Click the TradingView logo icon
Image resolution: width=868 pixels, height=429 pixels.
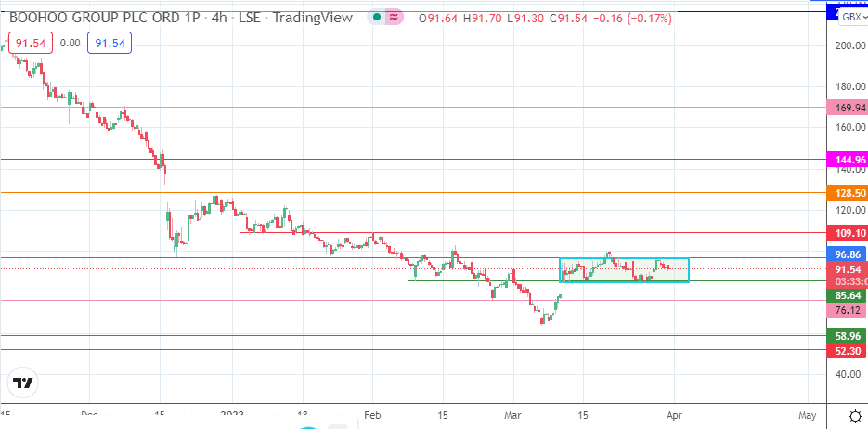[x=23, y=383]
